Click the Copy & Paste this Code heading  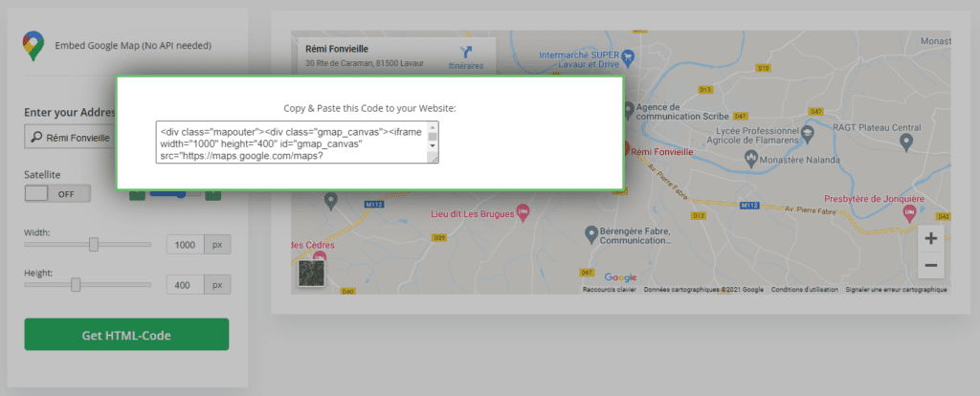[370, 108]
